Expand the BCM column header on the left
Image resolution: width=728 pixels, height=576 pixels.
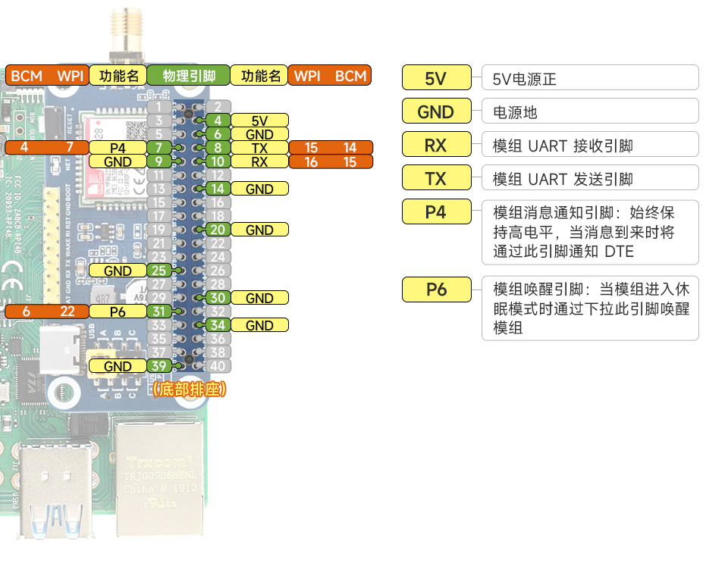pyautogui.click(x=26, y=76)
